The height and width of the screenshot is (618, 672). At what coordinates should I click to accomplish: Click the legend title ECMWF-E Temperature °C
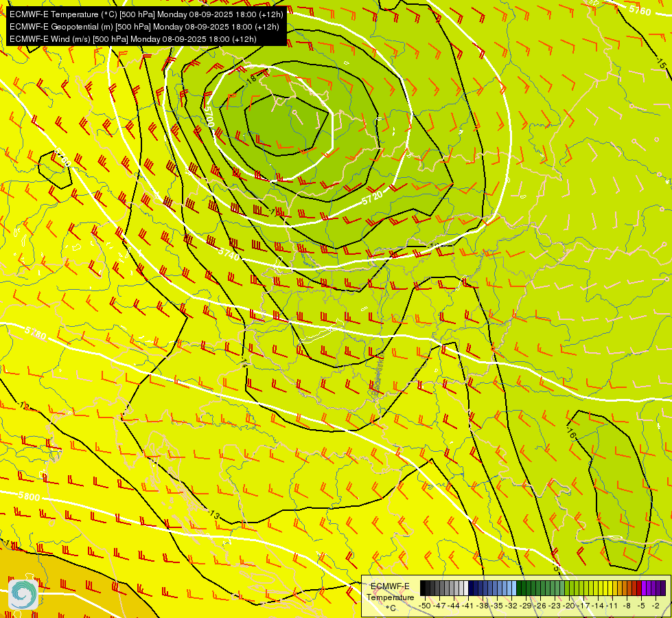(x=391, y=597)
